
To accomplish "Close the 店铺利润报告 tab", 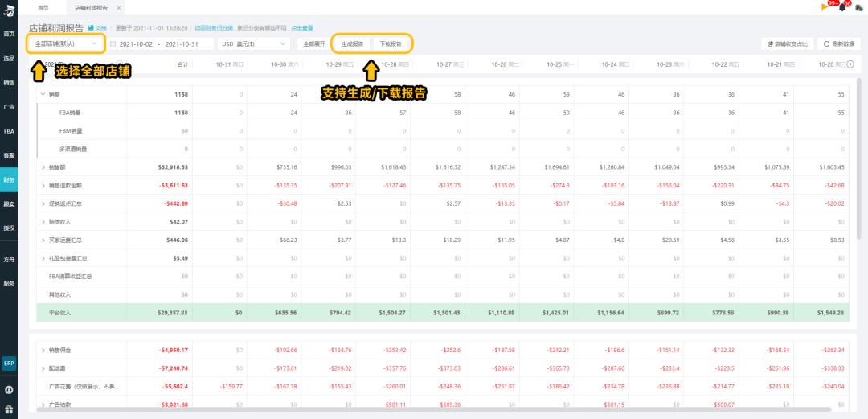I will pos(119,7).
